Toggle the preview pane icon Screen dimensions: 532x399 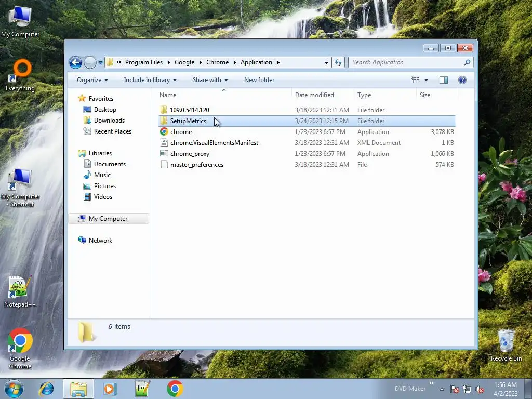(444, 80)
